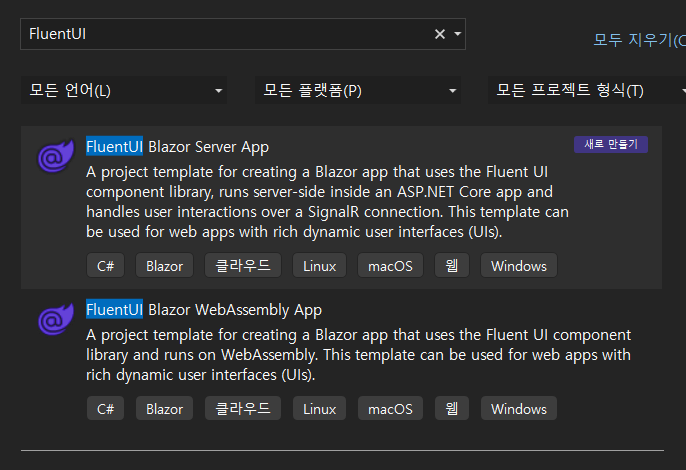Click Windows tag under WebAssembly App

[519, 409]
